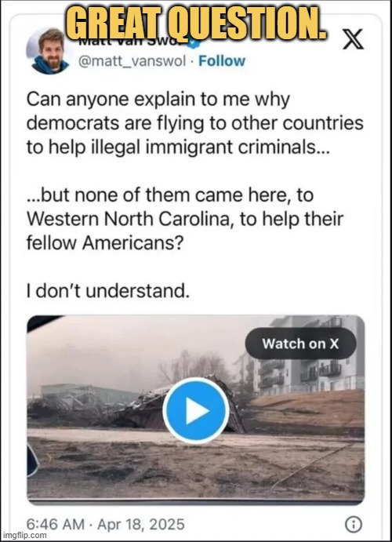Click the sentence 'I don't understand.'
The width and height of the screenshot is (392, 542).
coord(108,291)
